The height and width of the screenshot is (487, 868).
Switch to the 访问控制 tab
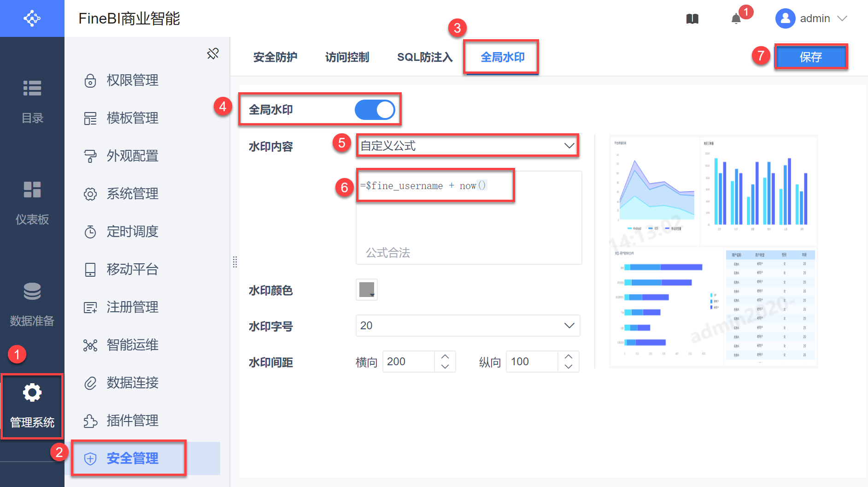coord(347,57)
